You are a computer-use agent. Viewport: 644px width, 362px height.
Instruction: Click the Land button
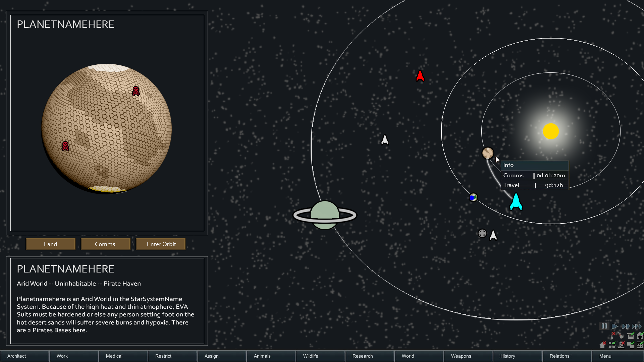pos(51,244)
